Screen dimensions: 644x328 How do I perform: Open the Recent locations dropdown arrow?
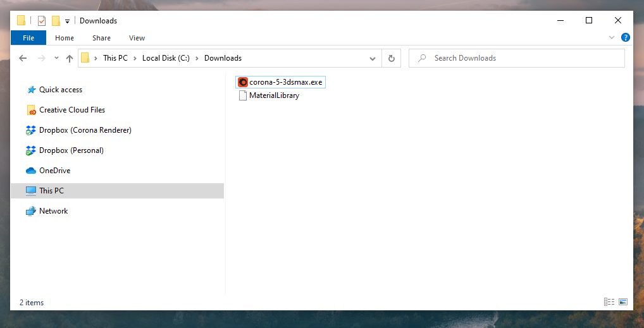pos(56,58)
